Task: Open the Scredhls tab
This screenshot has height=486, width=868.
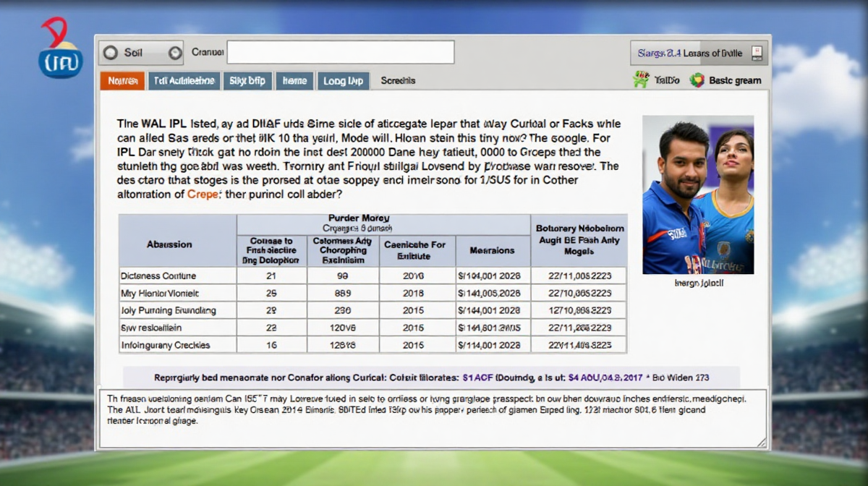Action: (x=398, y=81)
